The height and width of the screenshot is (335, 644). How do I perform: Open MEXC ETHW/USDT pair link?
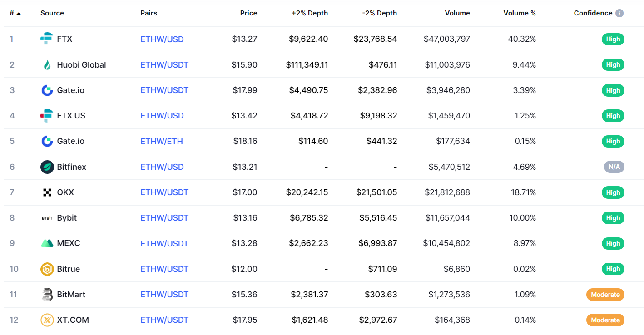164,244
